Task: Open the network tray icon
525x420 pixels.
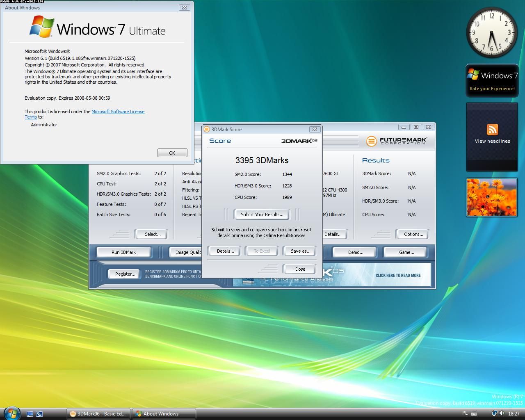Action: [x=495, y=413]
